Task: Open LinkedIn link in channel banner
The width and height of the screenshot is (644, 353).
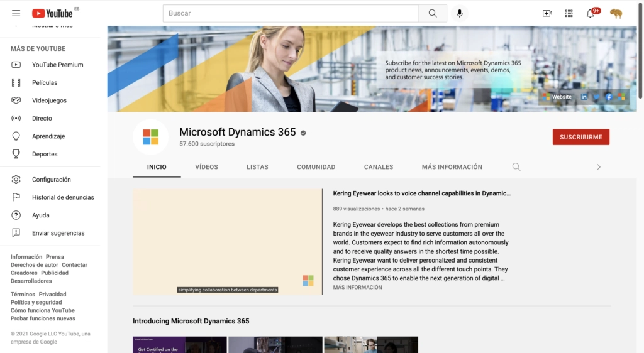Action: pyautogui.click(x=584, y=97)
